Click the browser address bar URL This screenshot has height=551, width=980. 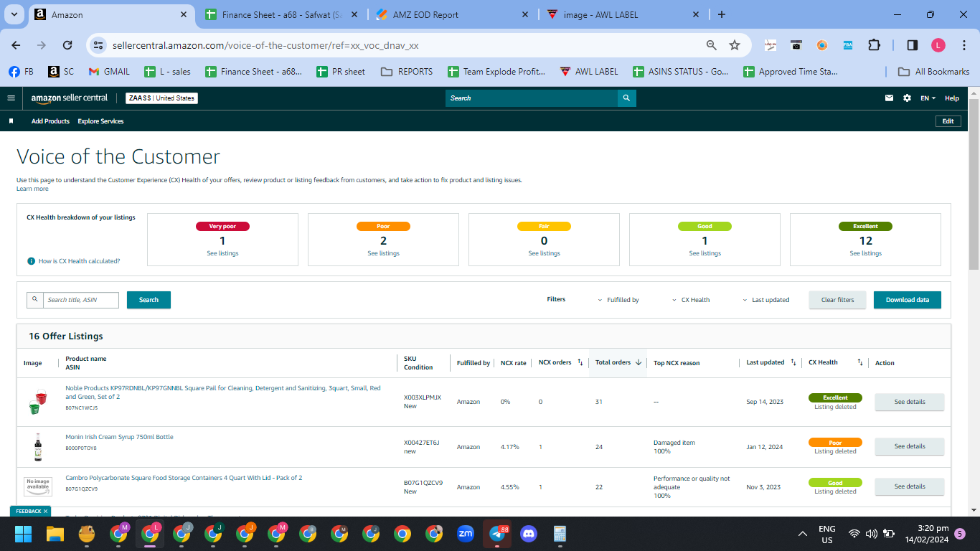(265, 45)
